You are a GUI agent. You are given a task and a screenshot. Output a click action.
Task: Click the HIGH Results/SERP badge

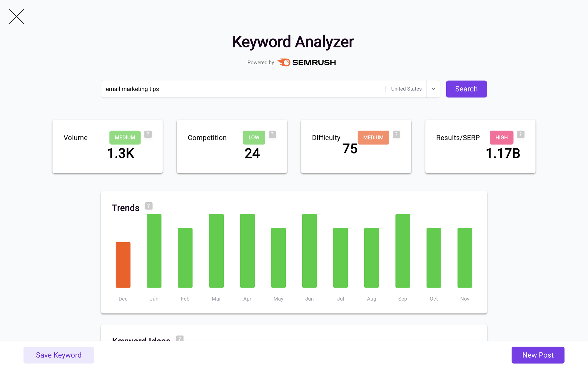click(501, 137)
